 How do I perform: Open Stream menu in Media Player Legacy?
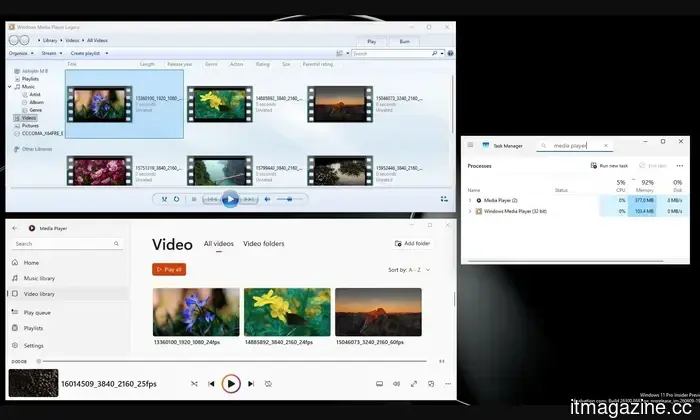coord(52,53)
